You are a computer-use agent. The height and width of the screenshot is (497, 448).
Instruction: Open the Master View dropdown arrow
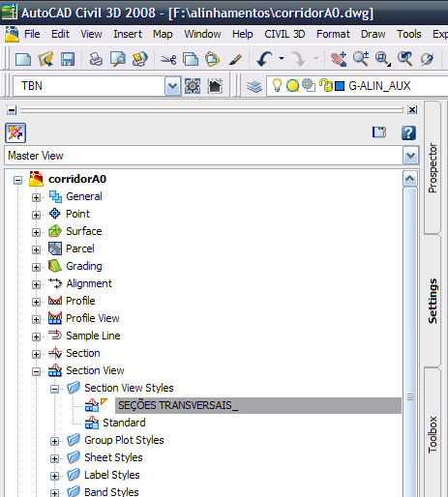point(410,156)
